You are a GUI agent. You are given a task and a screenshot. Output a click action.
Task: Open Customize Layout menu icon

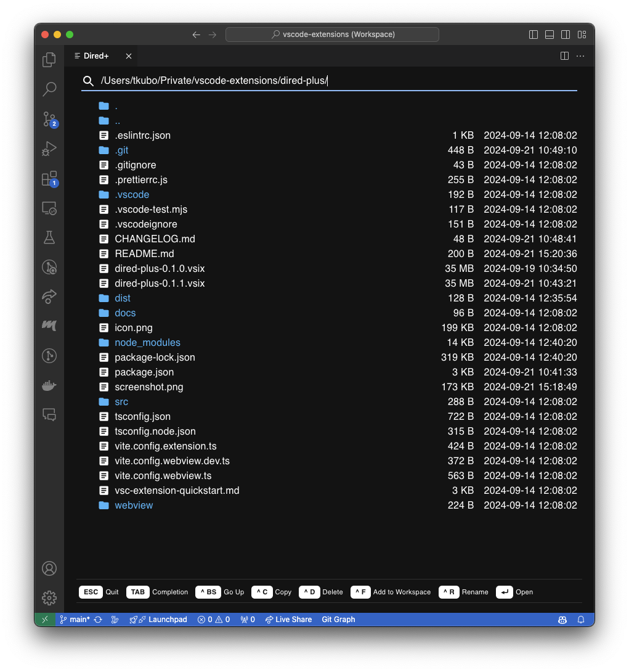[x=582, y=35]
